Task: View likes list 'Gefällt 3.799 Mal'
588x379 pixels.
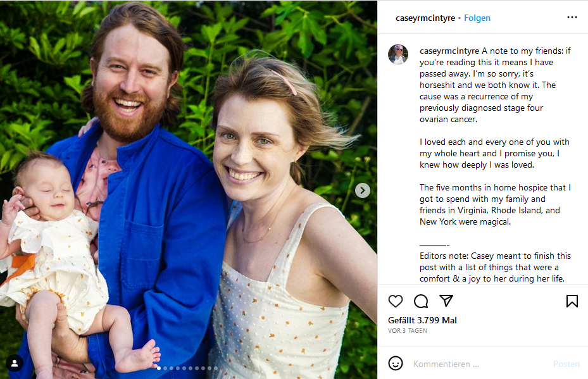Action: [x=422, y=320]
